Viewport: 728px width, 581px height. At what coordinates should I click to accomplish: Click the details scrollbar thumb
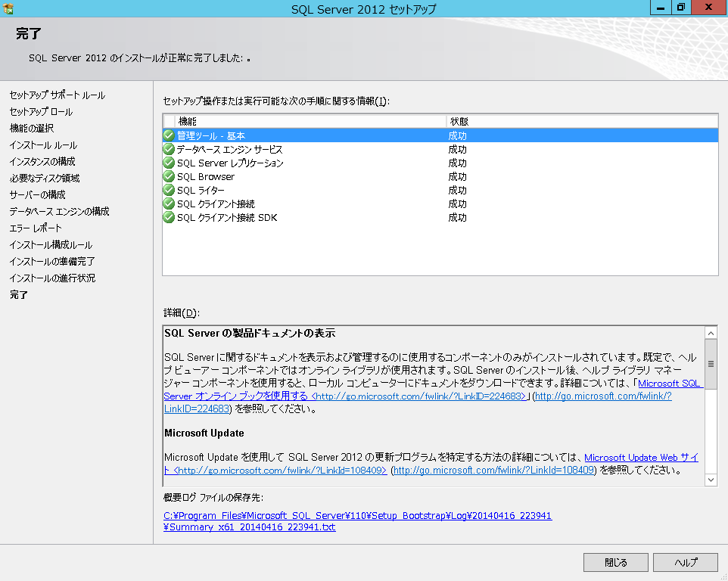pyautogui.click(x=711, y=365)
